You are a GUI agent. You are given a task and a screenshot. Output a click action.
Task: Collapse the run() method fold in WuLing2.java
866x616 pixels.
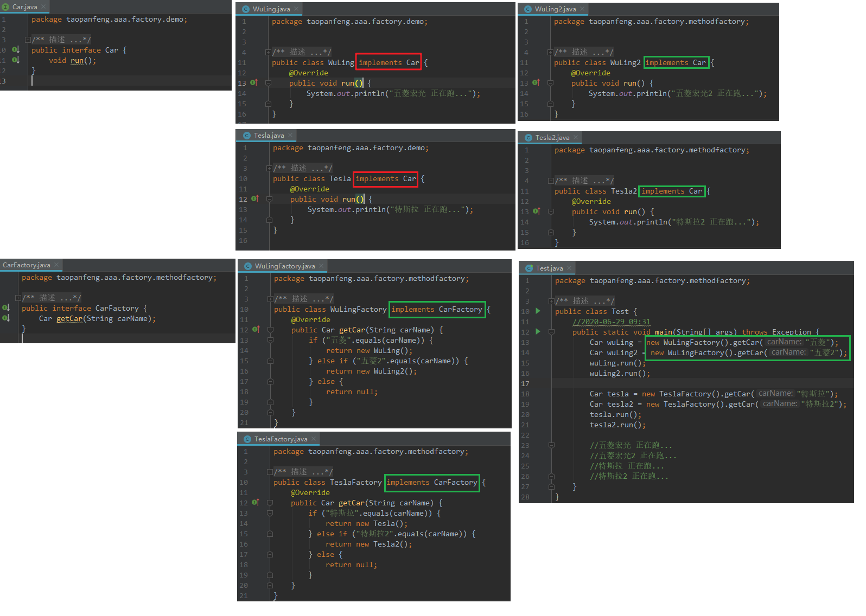coord(550,83)
